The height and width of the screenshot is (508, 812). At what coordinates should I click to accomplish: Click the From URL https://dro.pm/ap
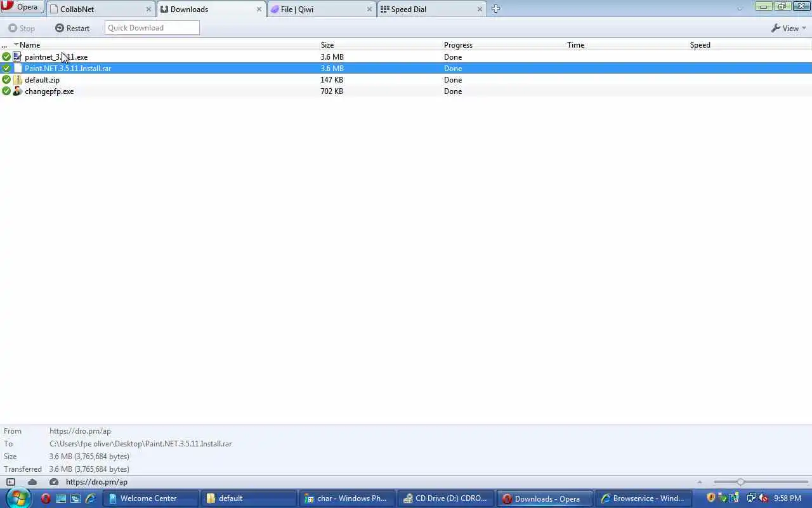click(x=80, y=431)
